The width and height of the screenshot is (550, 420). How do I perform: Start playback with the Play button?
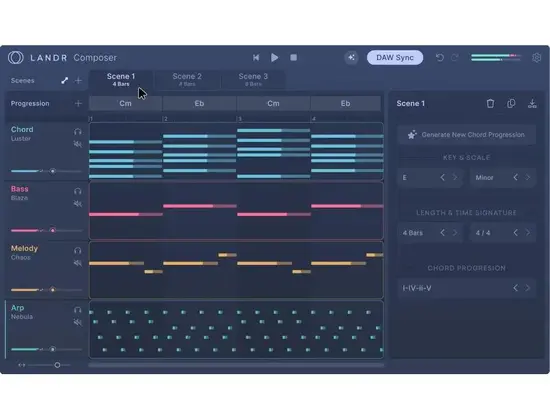click(x=275, y=58)
